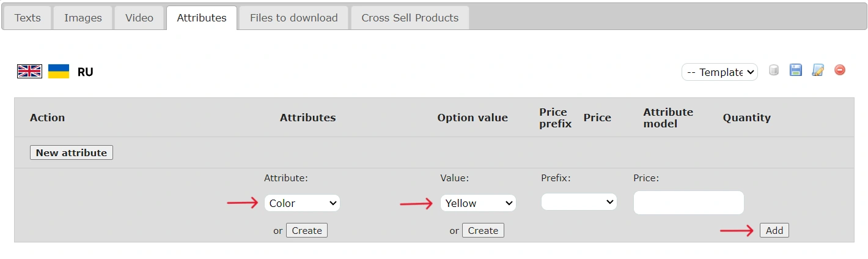Open the Attribute dropdown showing Color
Image resolution: width=868 pixels, height=259 pixels.
tap(302, 203)
